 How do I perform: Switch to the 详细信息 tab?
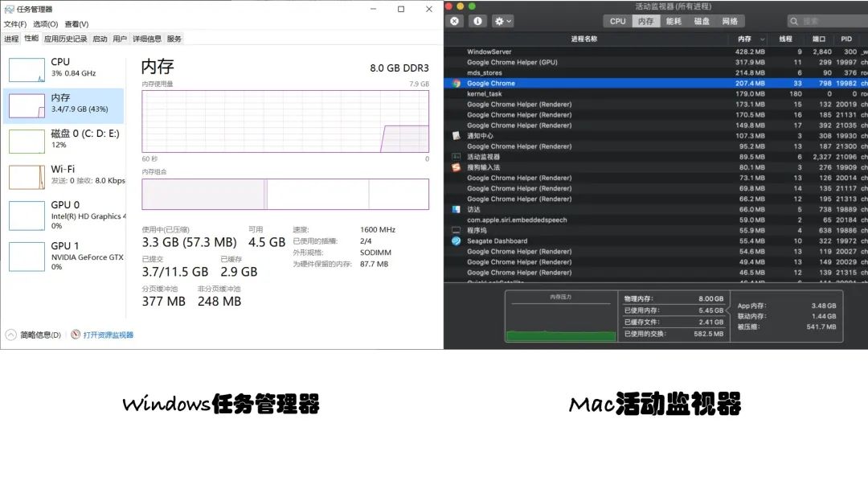(x=147, y=39)
